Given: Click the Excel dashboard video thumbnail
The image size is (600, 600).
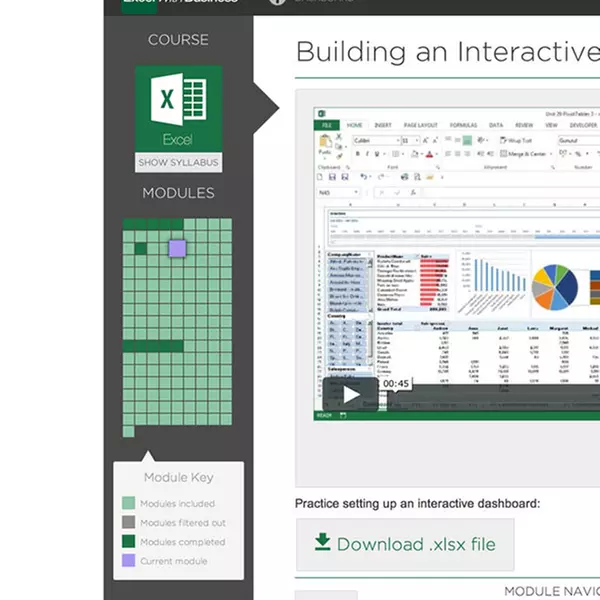Looking at the screenshot, I should [457, 264].
